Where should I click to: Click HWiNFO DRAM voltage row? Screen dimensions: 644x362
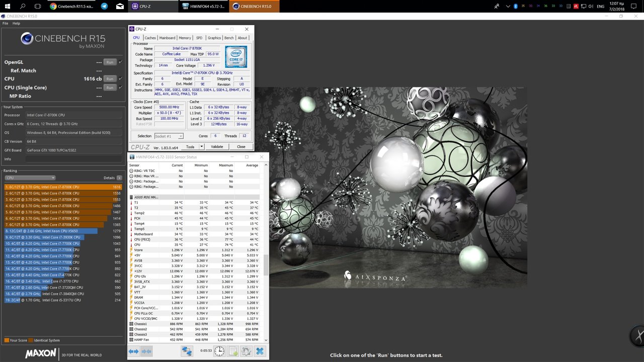(195, 298)
